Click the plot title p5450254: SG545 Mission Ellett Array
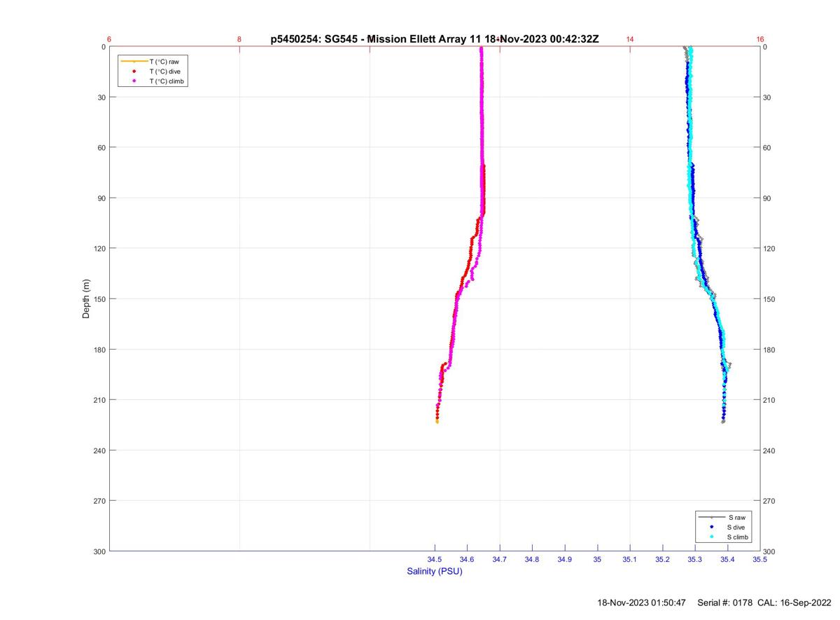Screen dimensions: 840x620 pyautogui.click(x=435, y=39)
